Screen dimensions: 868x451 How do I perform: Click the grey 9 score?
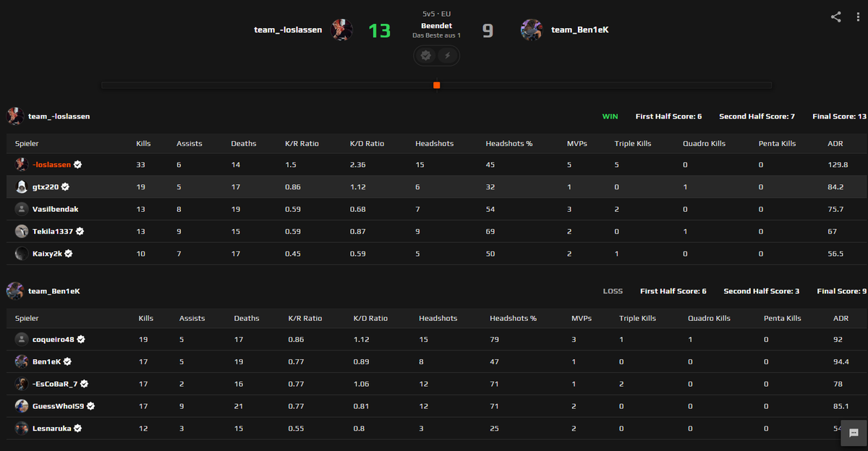488,30
